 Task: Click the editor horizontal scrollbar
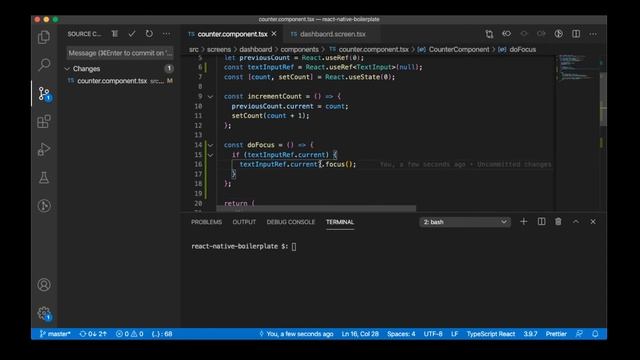tap(316, 209)
